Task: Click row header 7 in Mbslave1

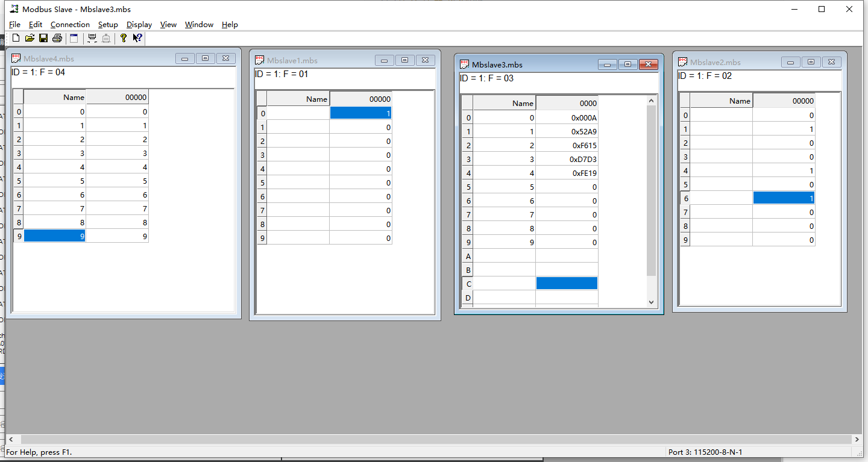Action: pyautogui.click(x=262, y=210)
